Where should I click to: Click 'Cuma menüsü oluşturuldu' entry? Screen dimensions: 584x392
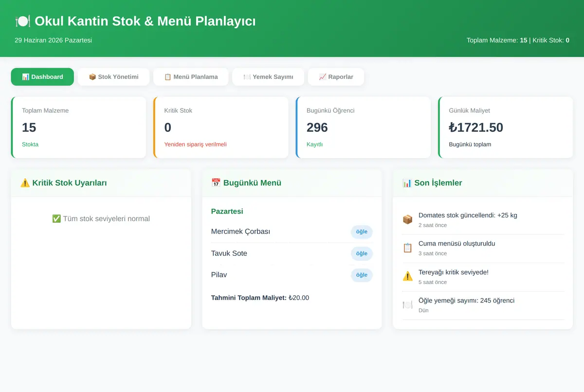(x=483, y=248)
